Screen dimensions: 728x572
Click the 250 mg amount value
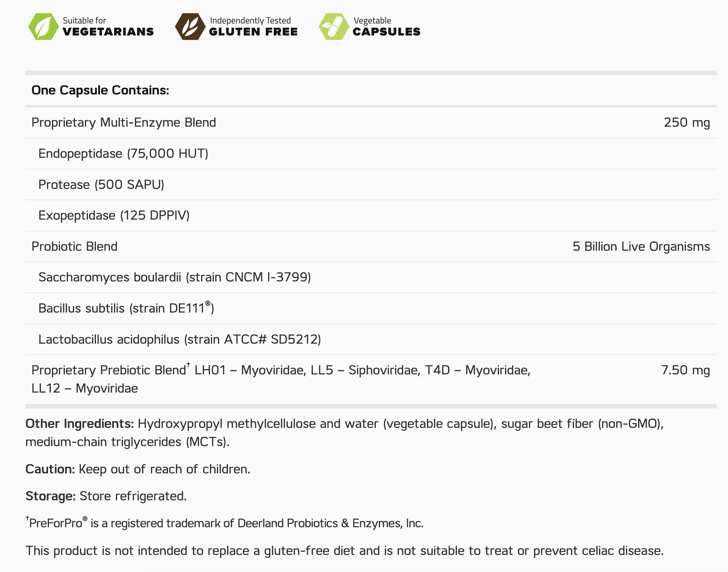tap(687, 123)
